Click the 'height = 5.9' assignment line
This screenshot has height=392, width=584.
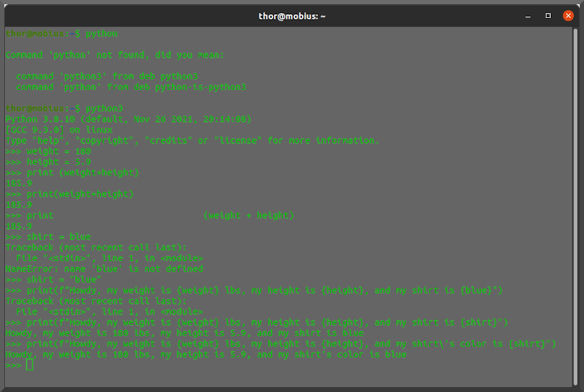(x=58, y=162)
